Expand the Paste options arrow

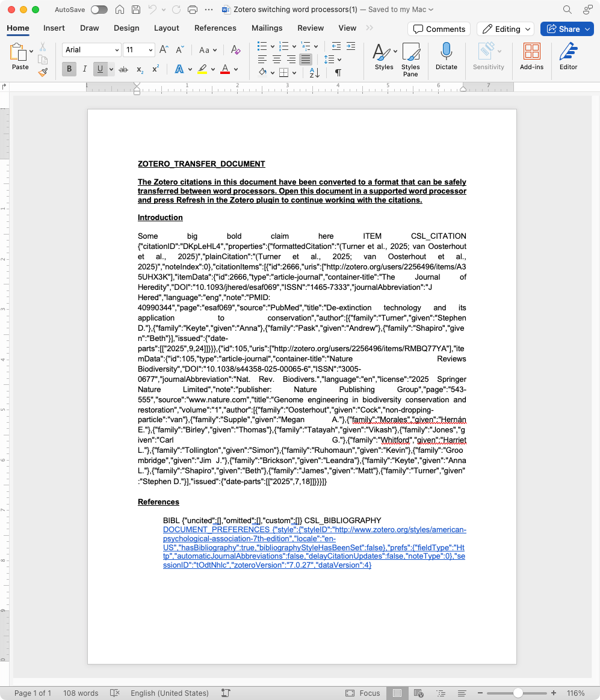[31, 51]
